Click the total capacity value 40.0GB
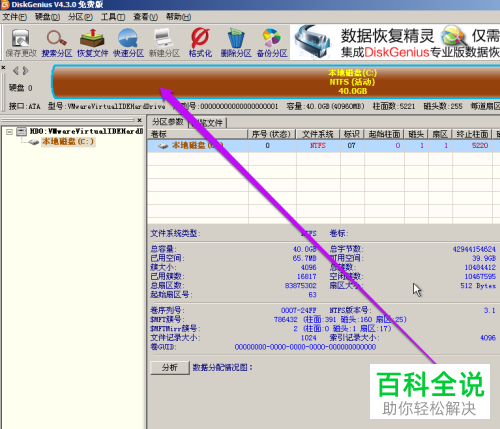The width and height of the screenshot is (500, 429). coord(304,249)
